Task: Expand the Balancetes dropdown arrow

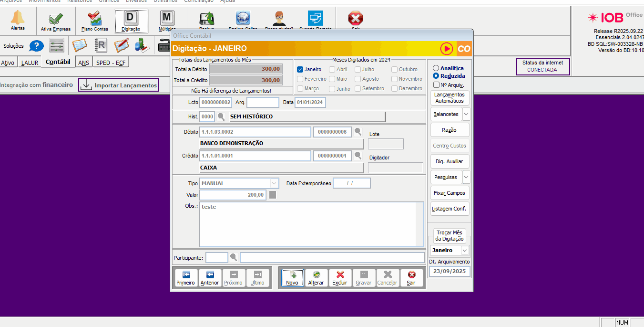Action: 466,114
